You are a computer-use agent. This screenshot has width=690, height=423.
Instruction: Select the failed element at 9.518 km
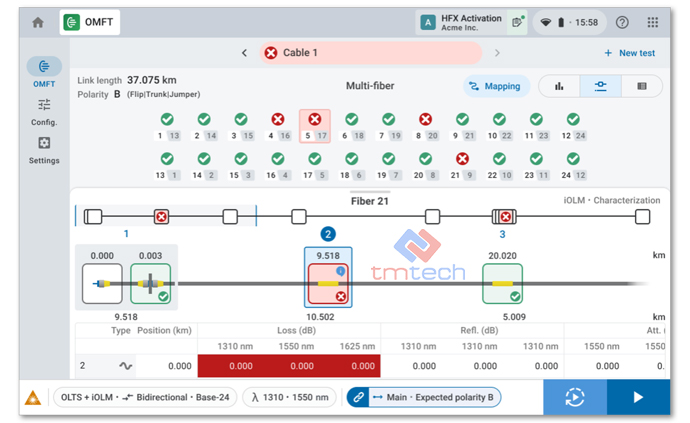coord(328,284)
